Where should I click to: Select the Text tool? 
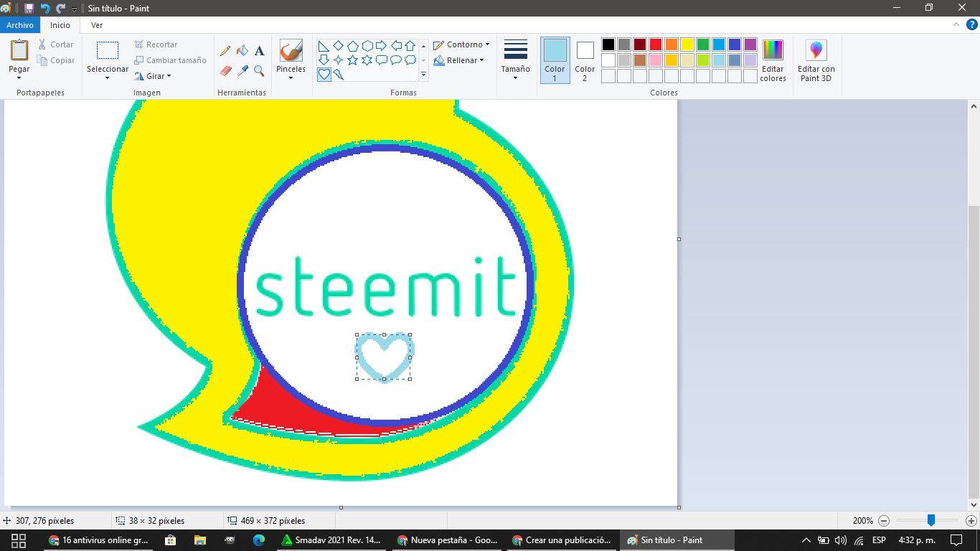(x=259, y=51)
